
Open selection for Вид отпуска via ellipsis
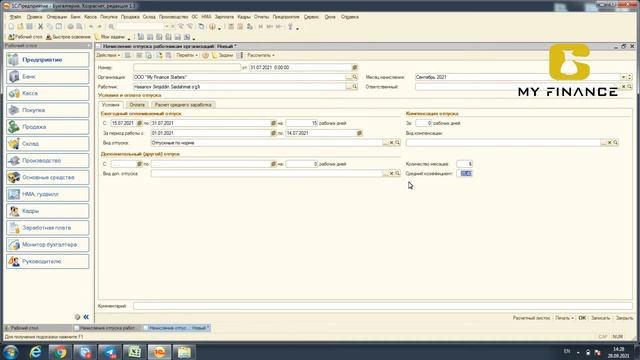pos(385,143)
